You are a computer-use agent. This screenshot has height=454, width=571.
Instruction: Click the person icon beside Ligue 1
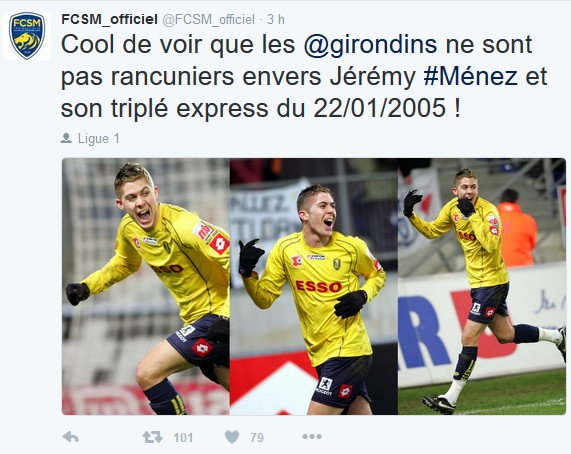point(66,138)
